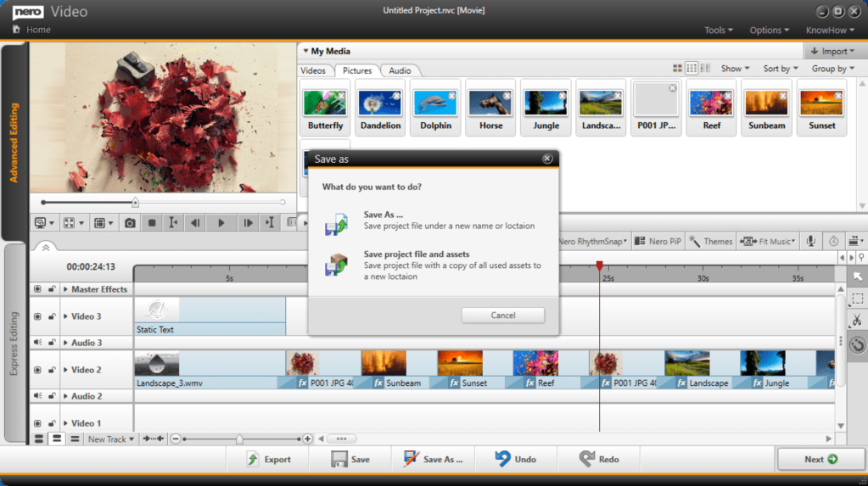The width and height of the screenshot is (868, 486).
Task: Click Cancel in the Save as dialog
Action: [x=503, y=315]
